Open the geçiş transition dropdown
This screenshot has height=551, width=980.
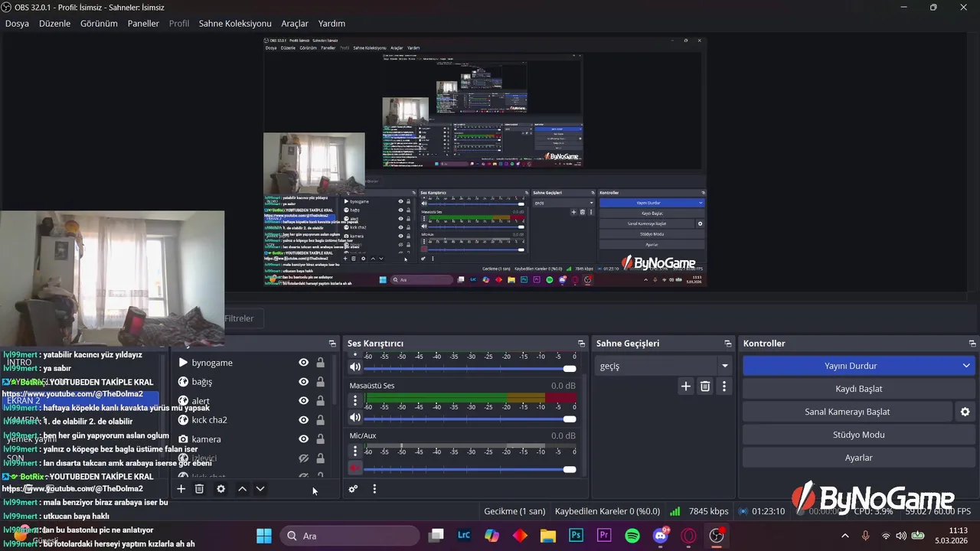[665, 366]
